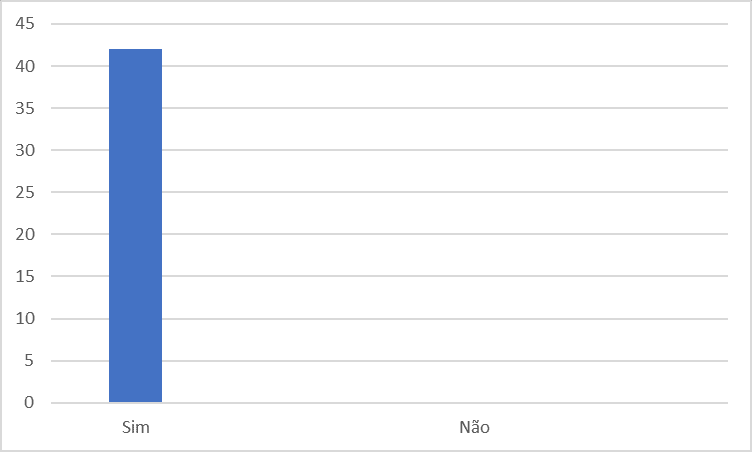Click the blue Sim bar
This screenshot has width=752, height=452.
tap(135, 226)
